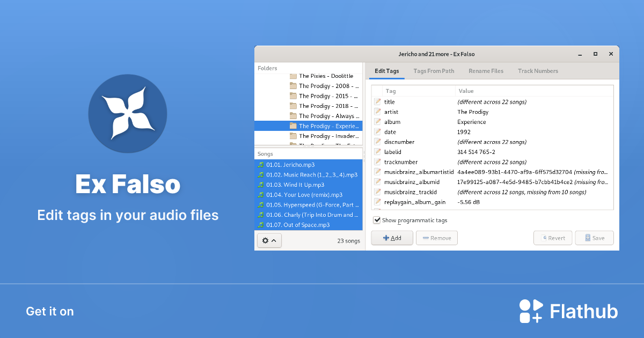This screenshot has width=644, height=338.
Task: Select the Track Numbers tab
Action: click(538, 71)
